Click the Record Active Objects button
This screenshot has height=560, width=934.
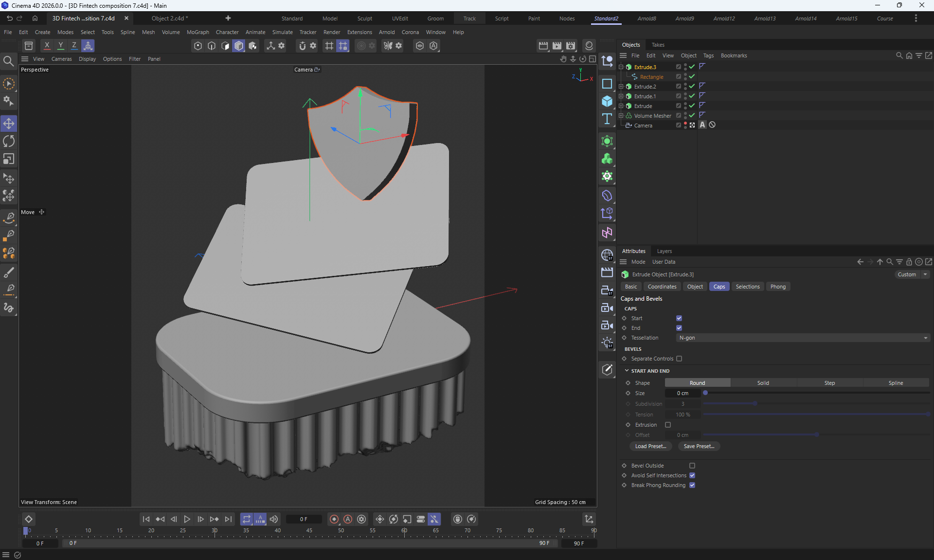click(334, 519)
